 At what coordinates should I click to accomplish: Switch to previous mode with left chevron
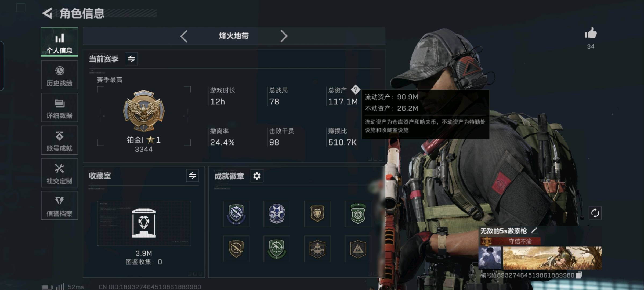coord(184,36)
